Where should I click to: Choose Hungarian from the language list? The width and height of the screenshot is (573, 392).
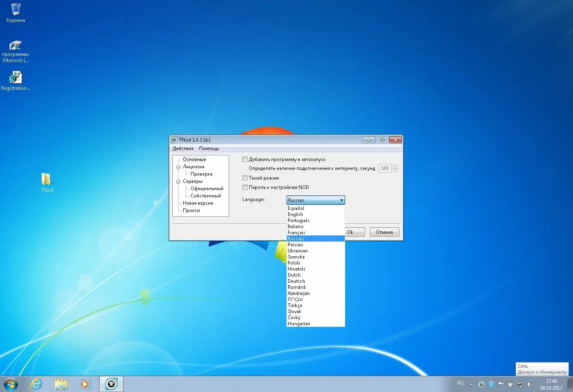[316, 324]
